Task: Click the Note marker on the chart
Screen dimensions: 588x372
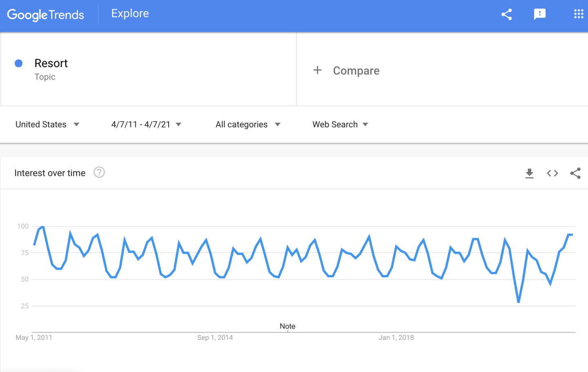Action: [287, 326]
